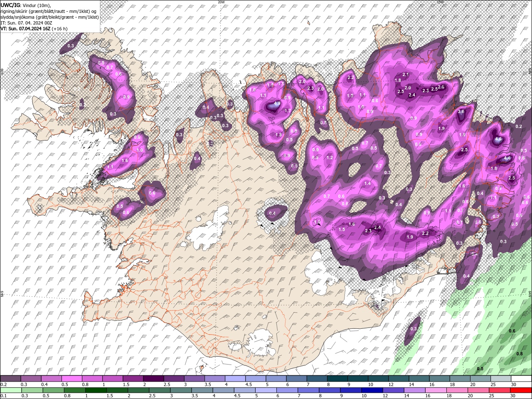
Task: Select the deep blue 10 swatch, lower legend row
Action: click(x=372, y=390)
